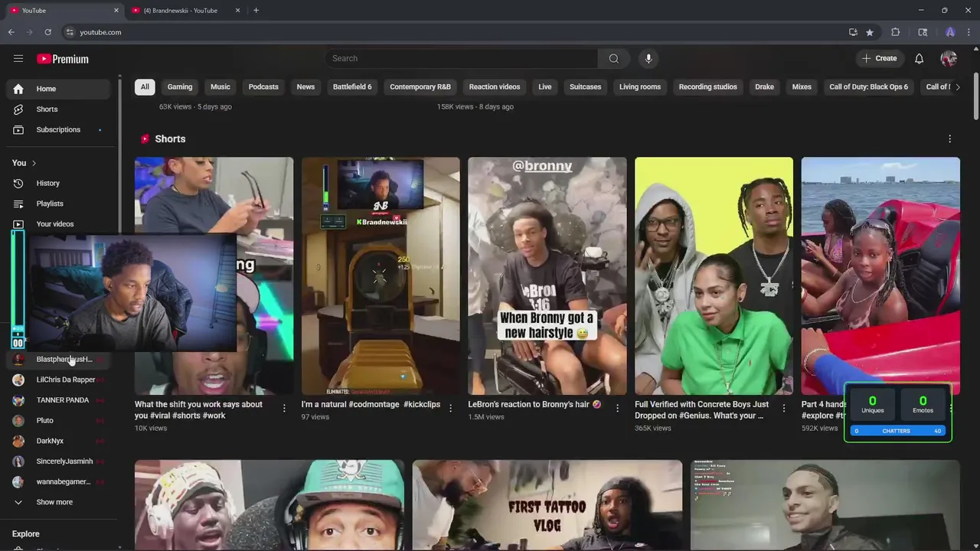Open menu for codmontage short
980x551 pixels.
coord(451,409)
